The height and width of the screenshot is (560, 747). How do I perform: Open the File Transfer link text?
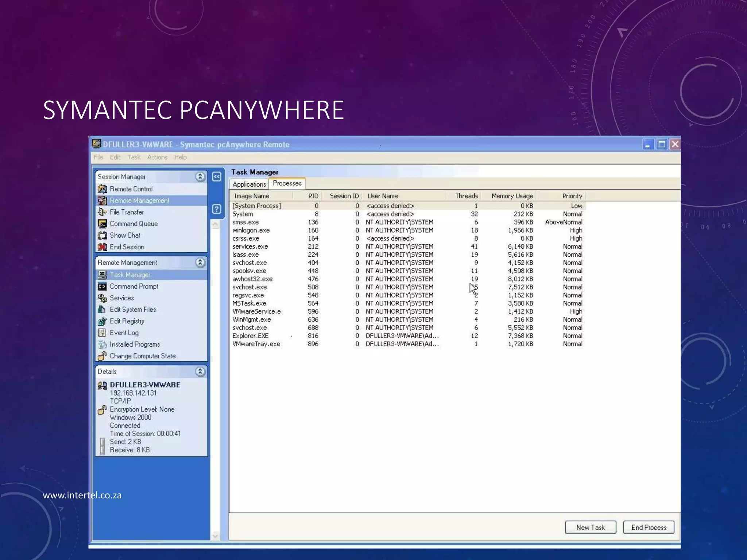tap(127, 212)
